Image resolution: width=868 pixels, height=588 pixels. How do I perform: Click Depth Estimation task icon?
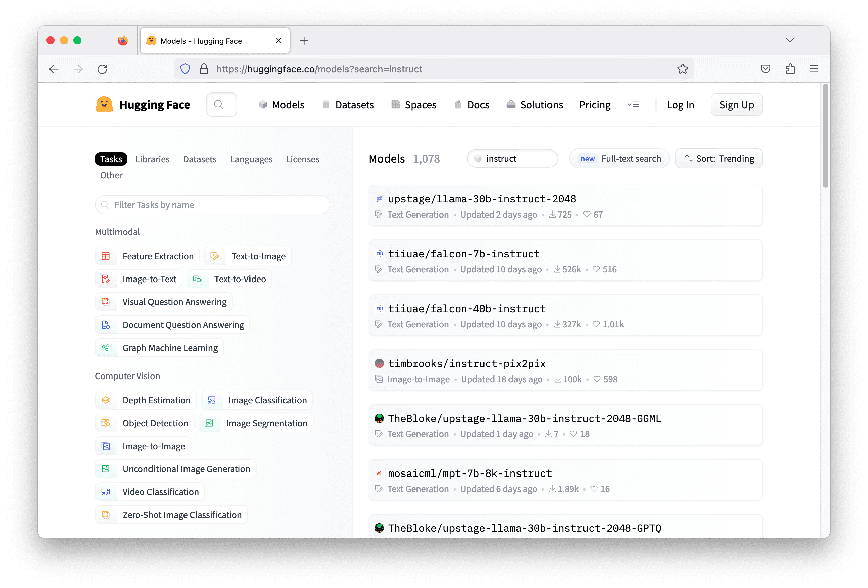106,400
